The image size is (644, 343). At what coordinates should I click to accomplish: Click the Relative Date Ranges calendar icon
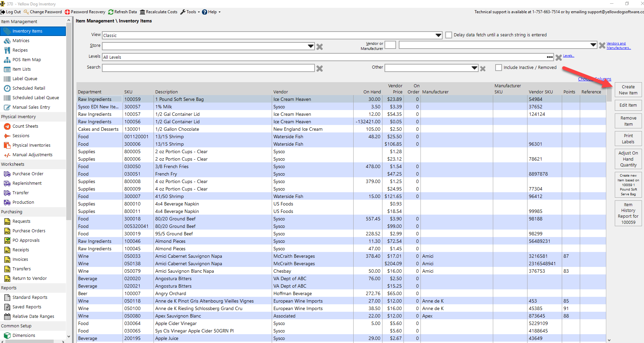(7, 317)
